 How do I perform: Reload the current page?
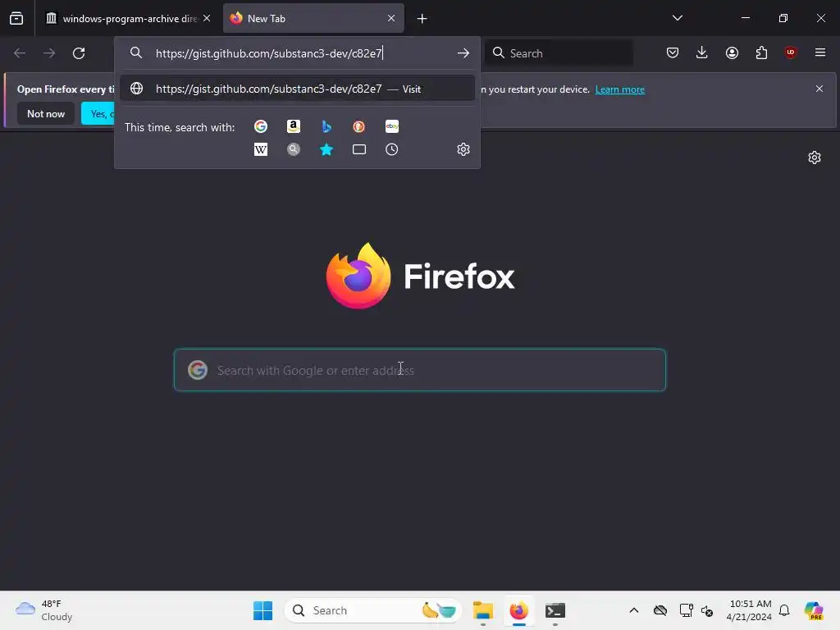point(79,53)
